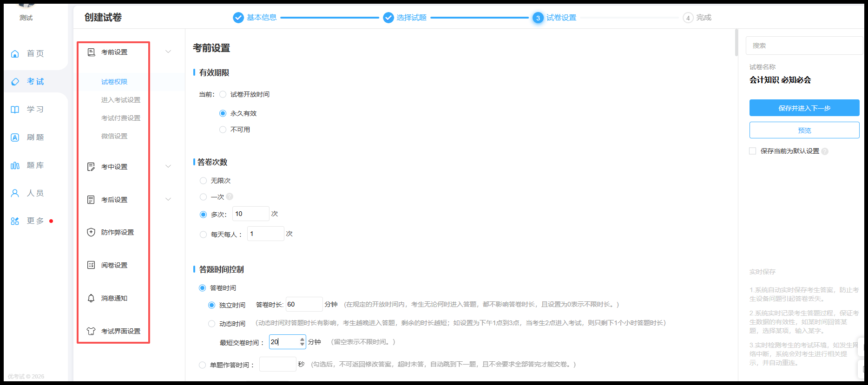Open the 学习 book icon
This screenshot has width=868, height=385.
click(x=15, y=110)
